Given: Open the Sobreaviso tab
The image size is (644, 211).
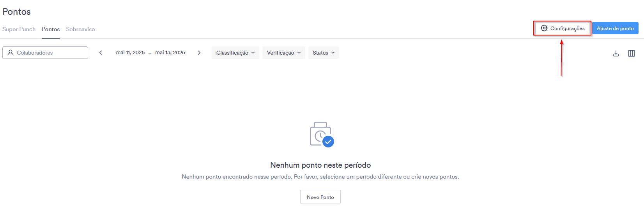Looking at the screenshot, I should click(80, 29).
